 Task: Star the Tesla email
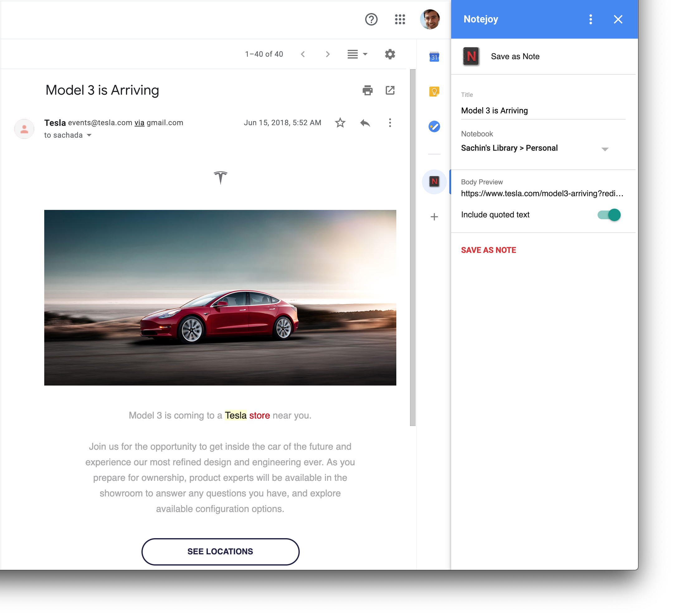click(x=340, y=123)
